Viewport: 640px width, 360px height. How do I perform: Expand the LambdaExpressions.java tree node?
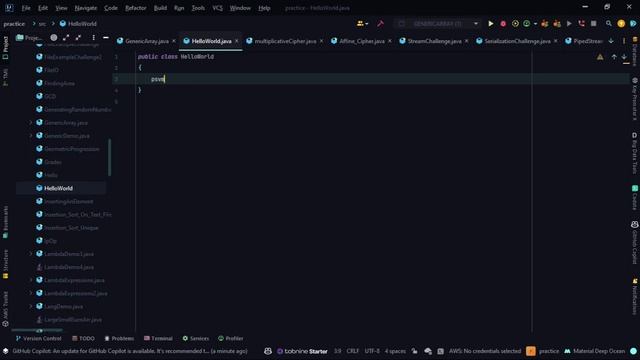click(31, 280)
